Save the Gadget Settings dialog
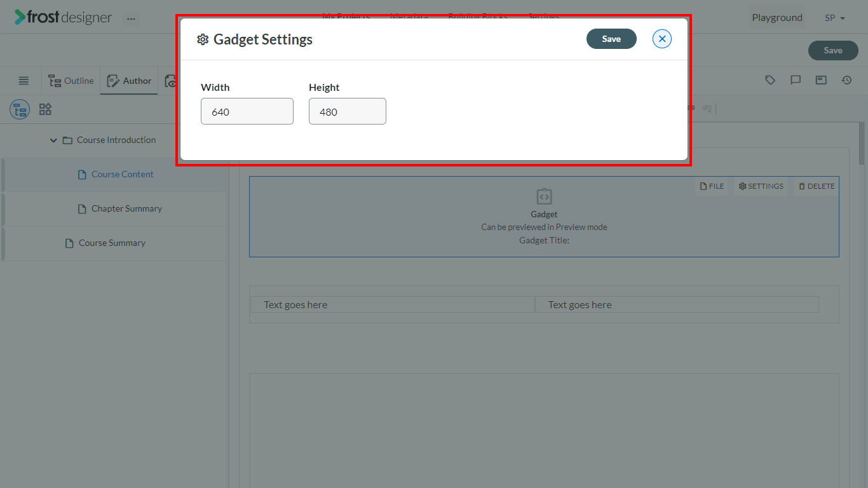This screenshot has width=868, height=488. tap(611, 39)
